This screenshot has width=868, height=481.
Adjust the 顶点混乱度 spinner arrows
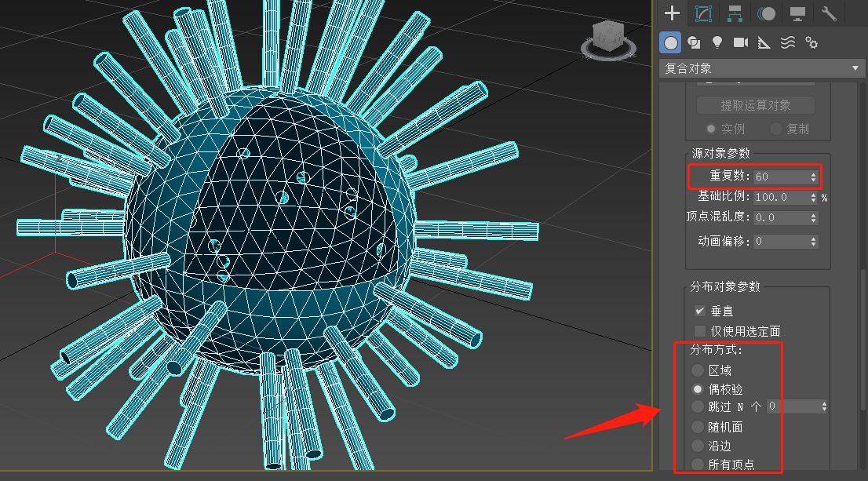point(813,217)
